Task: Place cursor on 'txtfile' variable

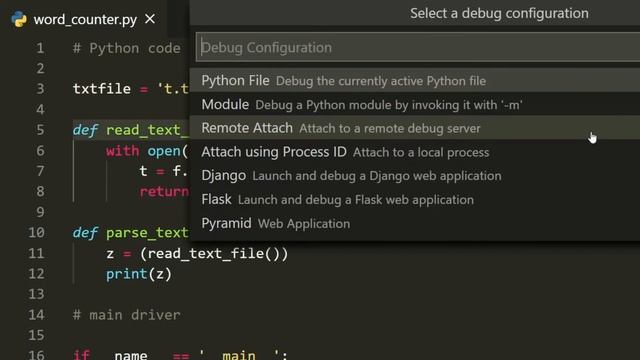Action: [x=102, y=89]
